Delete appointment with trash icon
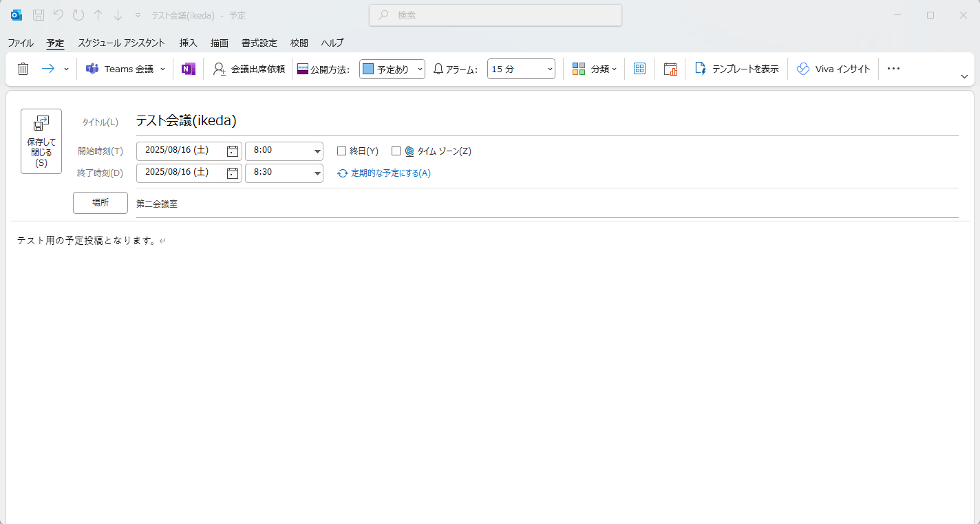The image size is (980, 524). tap(23, 69)
